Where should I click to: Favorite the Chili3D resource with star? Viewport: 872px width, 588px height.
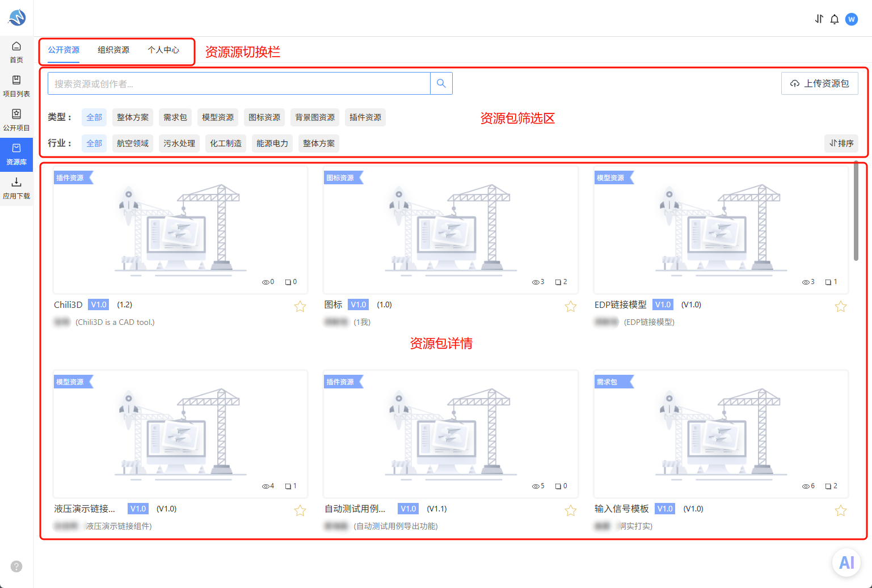(300, 307)
